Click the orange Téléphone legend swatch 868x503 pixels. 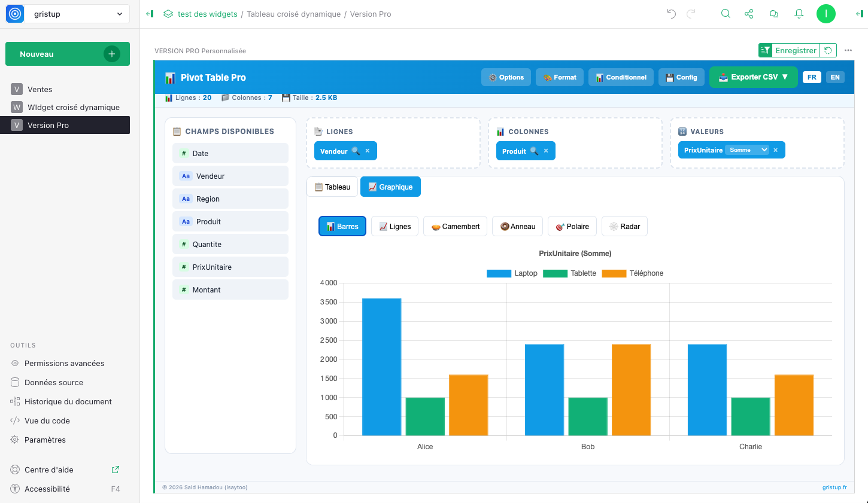pyautogui.click(x=614, y=273)
